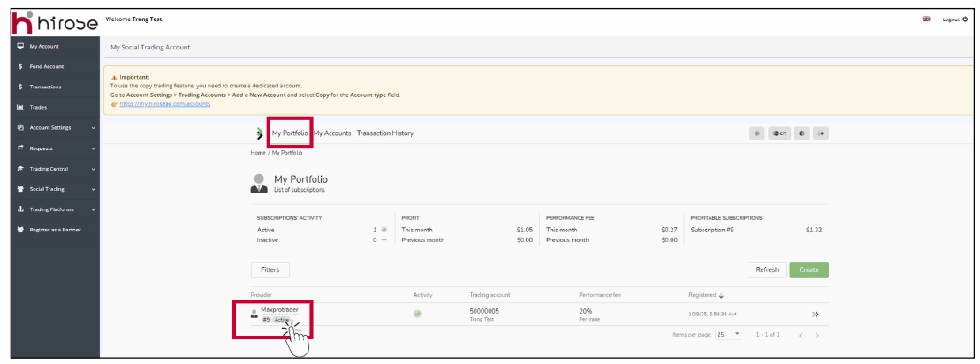The image size is (980, 364).
Task: Open subscription details double-chevron for Maxprotrader
Action: point(816,314)
